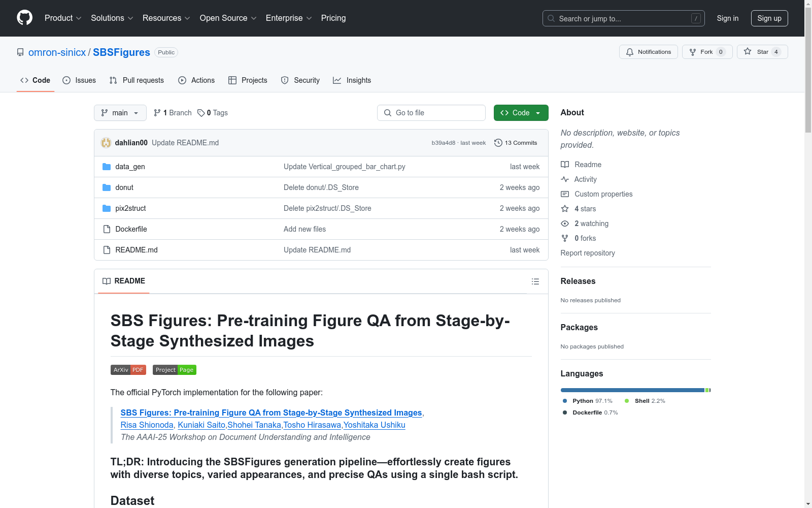
Task: Switch to the Actions tab
Action: [x=196, y=80]
